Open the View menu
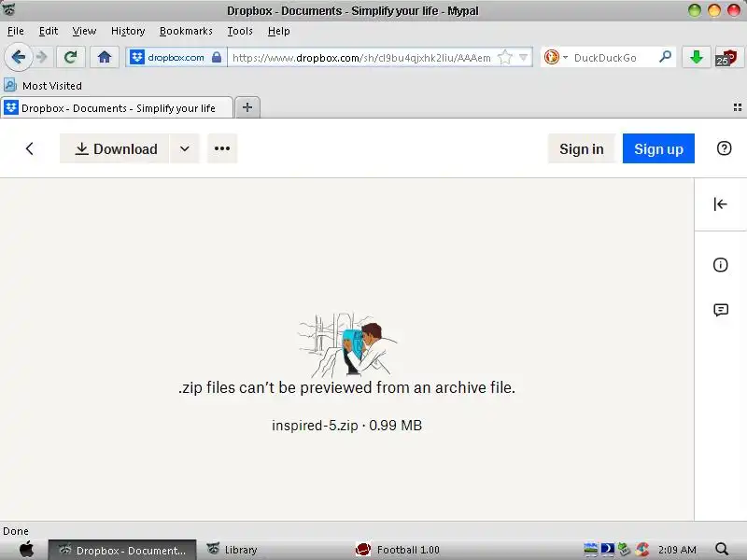 point(84,31)
